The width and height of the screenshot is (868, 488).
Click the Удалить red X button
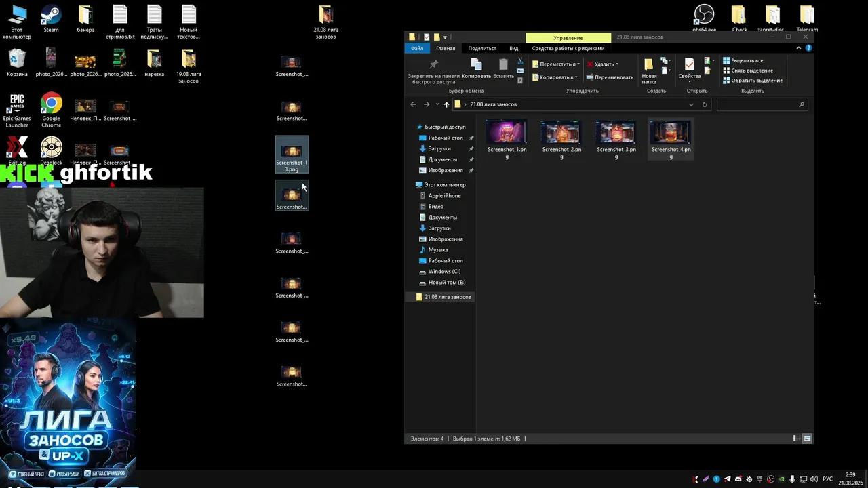pos(603,64)
